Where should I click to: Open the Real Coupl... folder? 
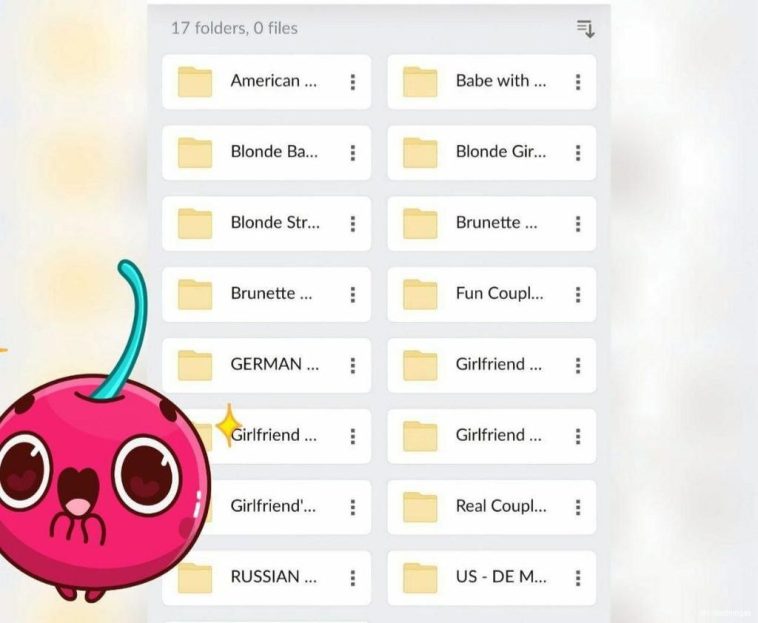click(x=500, y=506)
